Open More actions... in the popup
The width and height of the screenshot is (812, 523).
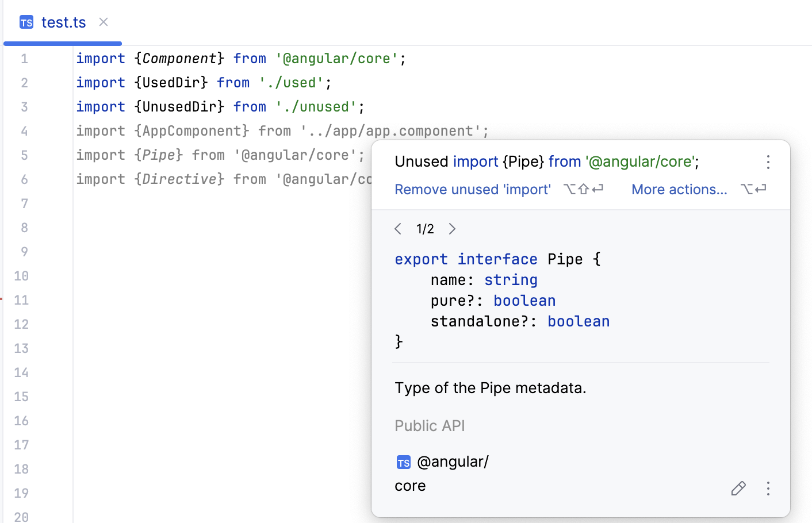(x=679, y=189)
